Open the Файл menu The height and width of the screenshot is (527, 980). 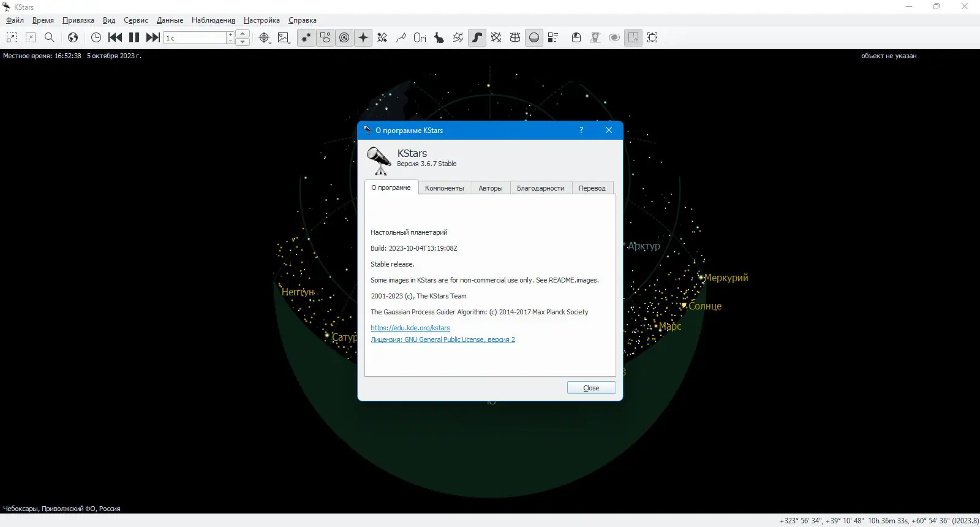(15, 20)
